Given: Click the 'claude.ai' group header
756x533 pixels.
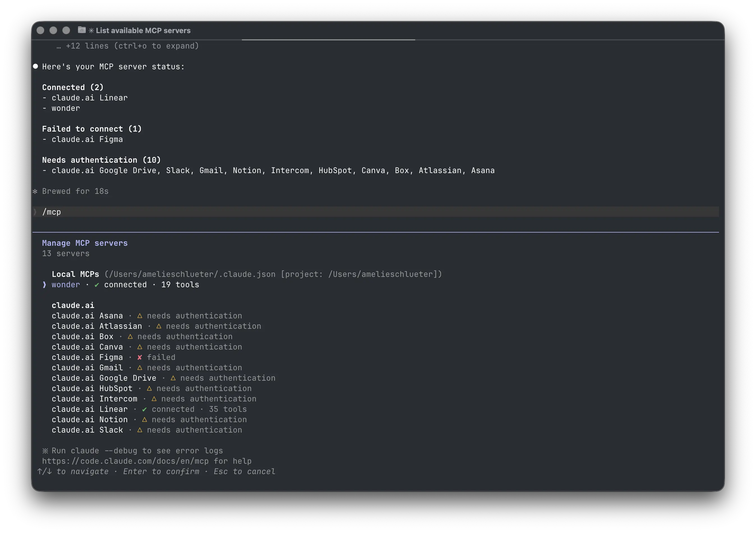Looking at the screenshot, I should (73, 305).
